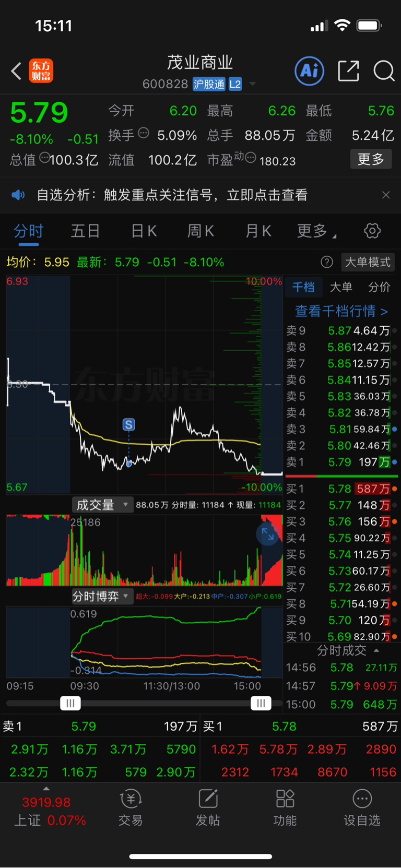Open the search magnifier icon

point(384,71)
